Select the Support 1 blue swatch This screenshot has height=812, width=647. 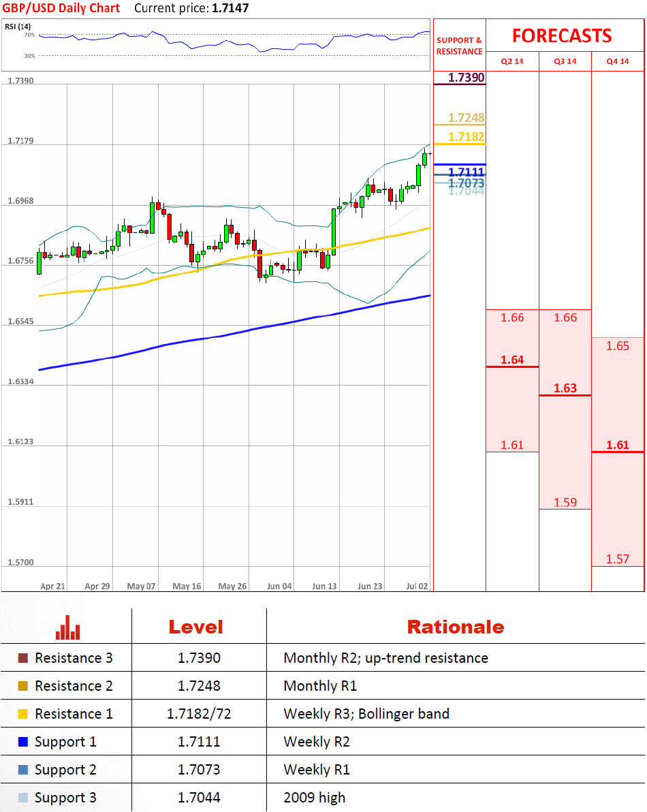pos(23,742)
